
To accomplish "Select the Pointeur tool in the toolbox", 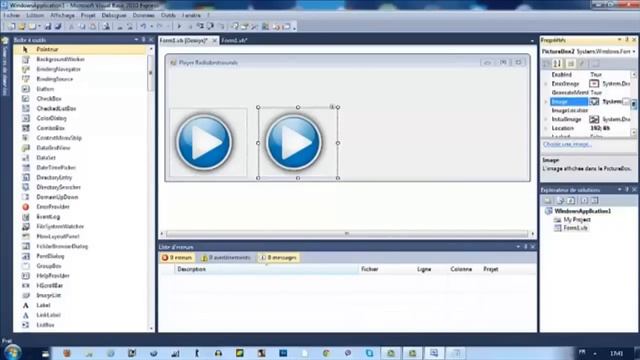I will [80, 49].
